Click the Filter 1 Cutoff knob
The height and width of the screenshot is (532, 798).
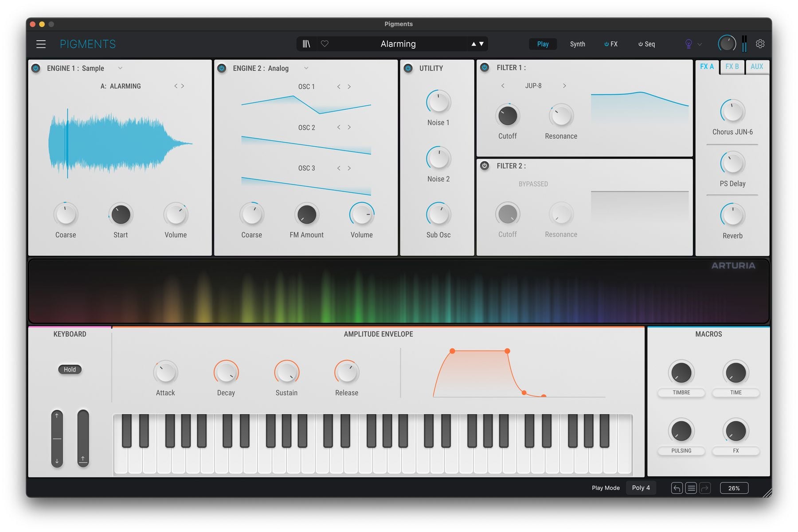pos(508,116)
